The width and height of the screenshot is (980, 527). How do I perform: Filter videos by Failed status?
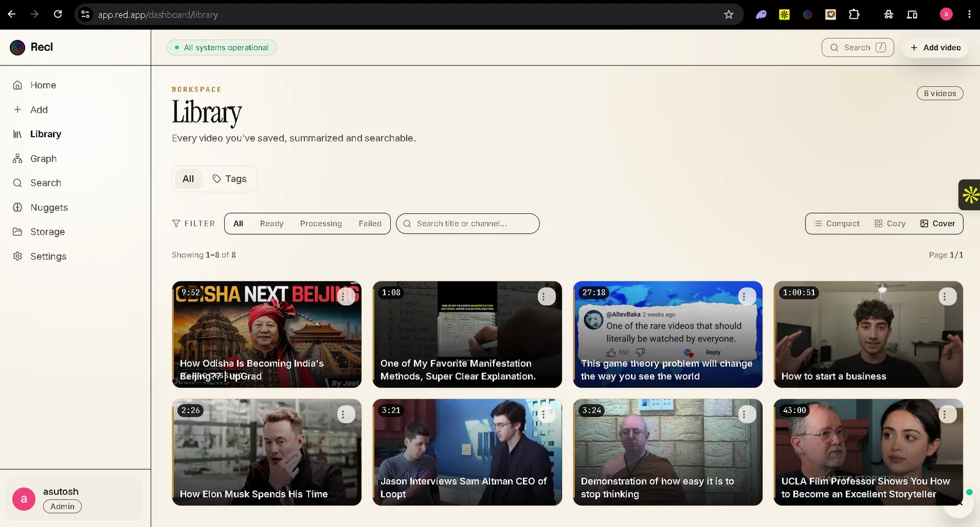pos(370,224)
